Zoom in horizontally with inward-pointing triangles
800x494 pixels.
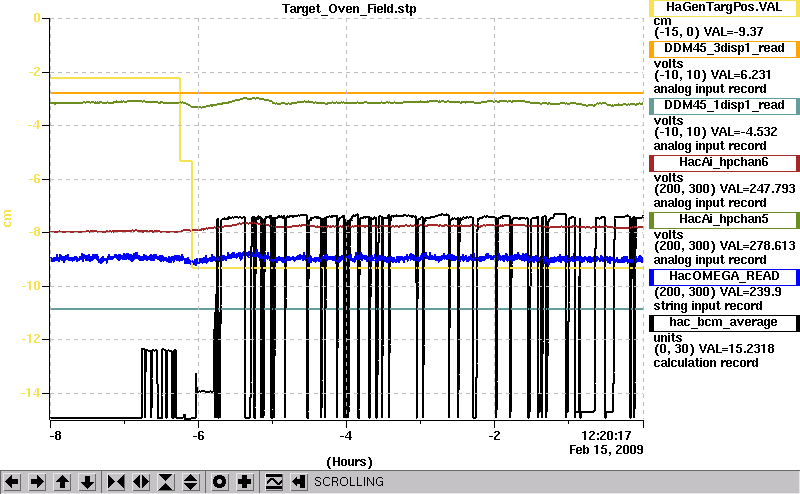116,482
